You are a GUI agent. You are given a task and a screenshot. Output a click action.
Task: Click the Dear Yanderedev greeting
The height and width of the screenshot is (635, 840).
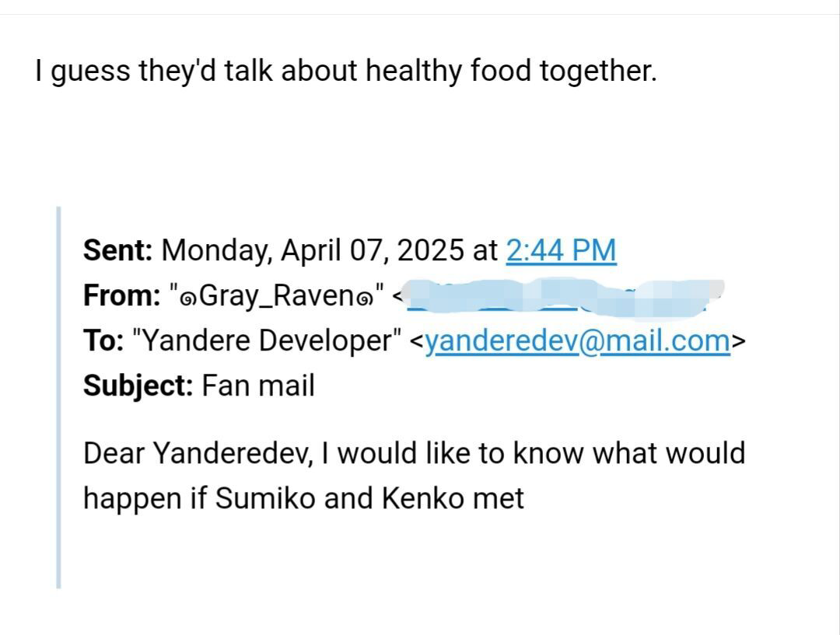(x=198, y=453)
